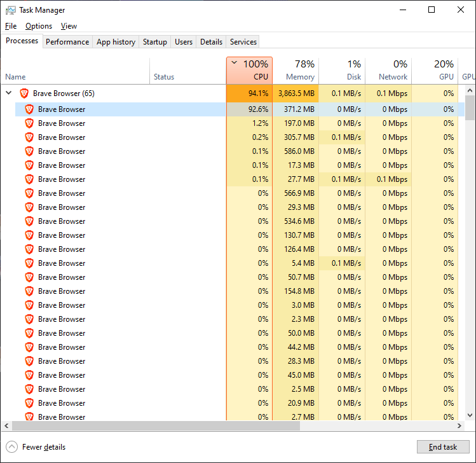
Task: Click the 92.6% CPU value
Action: (x=259, y=109)
